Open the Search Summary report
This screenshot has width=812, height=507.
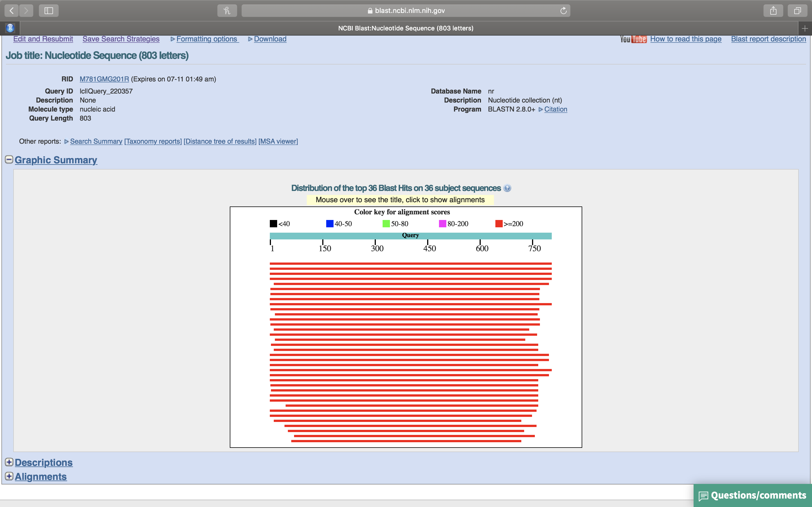[96, 141]
